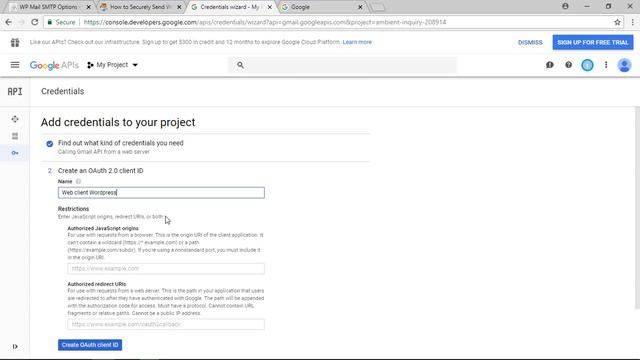The image size is (640, 360).
Task: Open the hamburger navigation menu
Action: 15,65
